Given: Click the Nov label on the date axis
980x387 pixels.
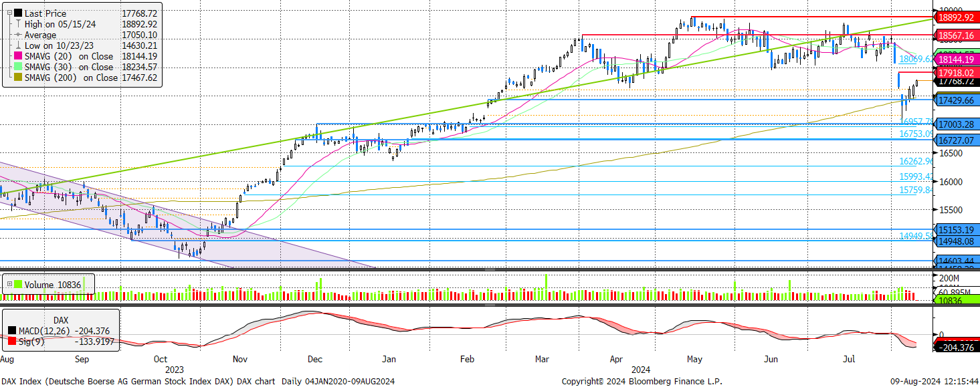Looking at the screenshot, I should click(x=239, y=360).
